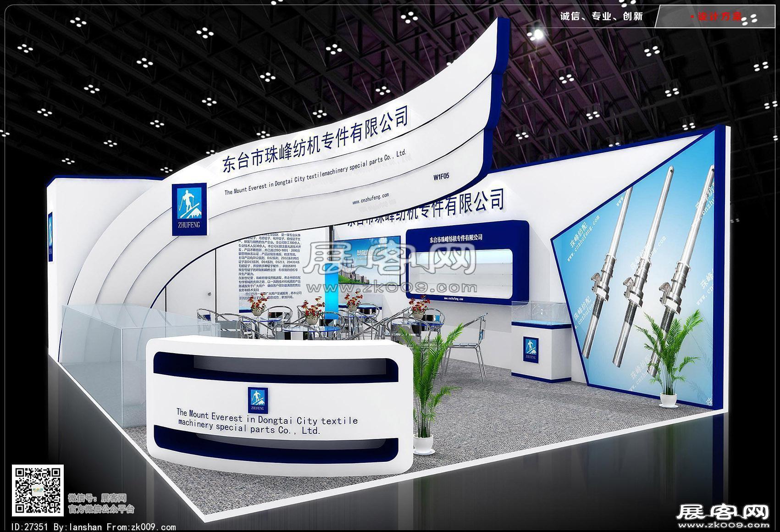
Task: Click the Chinese company name on the top banner
Action: (315, 139)
